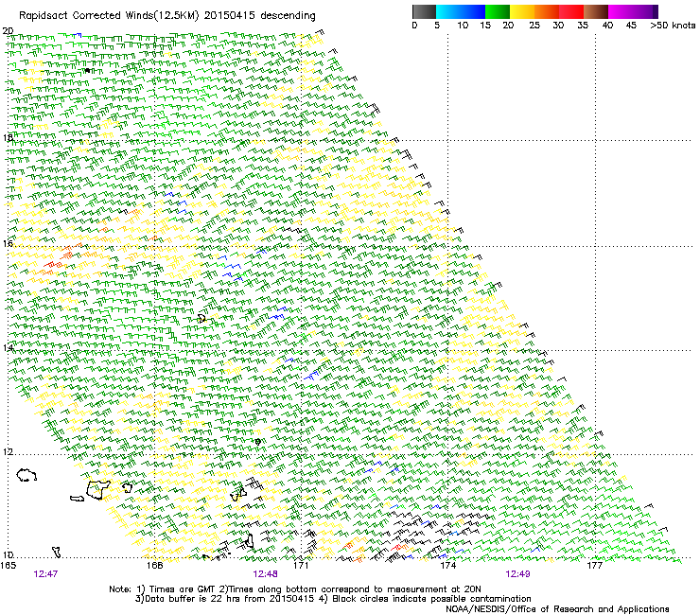700x615 pixels.
Task: Click the '18' latitude axis label
Action: point(8,137)
